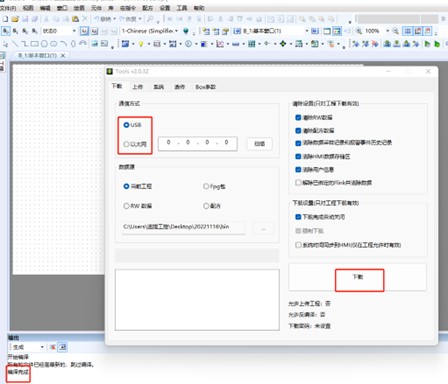
Task: Select the ellipse drawing tool
Action: tap(44, 44)
